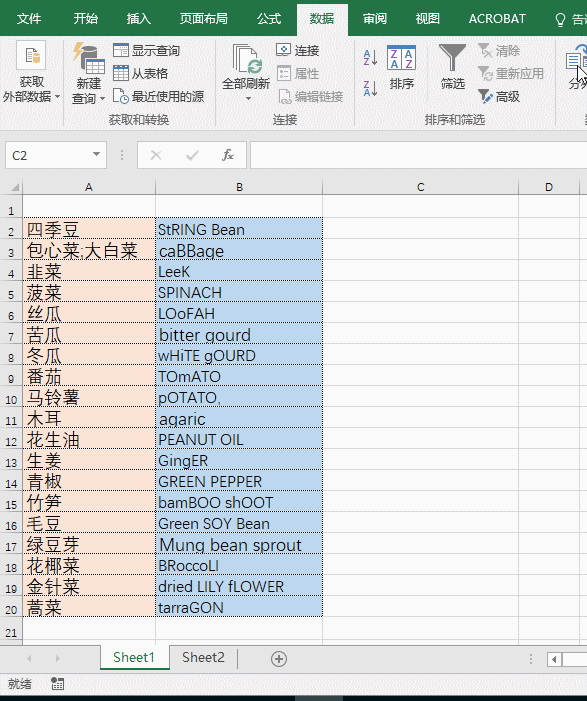The width and height of the screenshot is (587, 701).
Task: Click the Show Queries (显示查询) icon
Action: [121, 51]
